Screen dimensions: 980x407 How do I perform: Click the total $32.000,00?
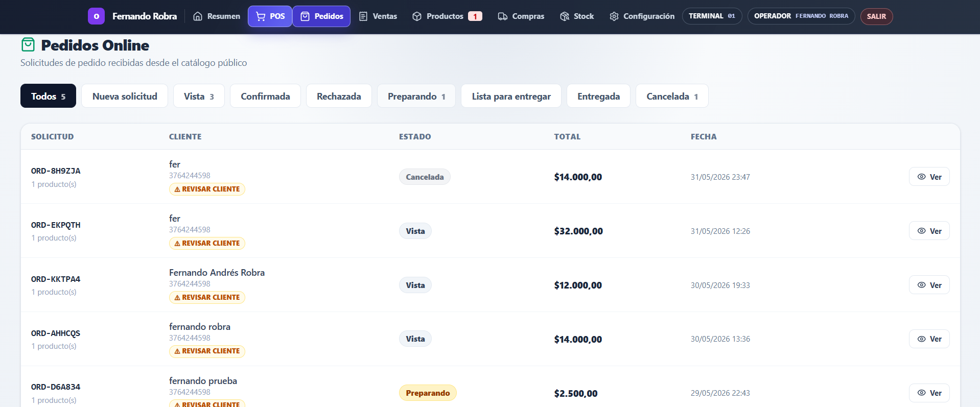coord(578,231)
